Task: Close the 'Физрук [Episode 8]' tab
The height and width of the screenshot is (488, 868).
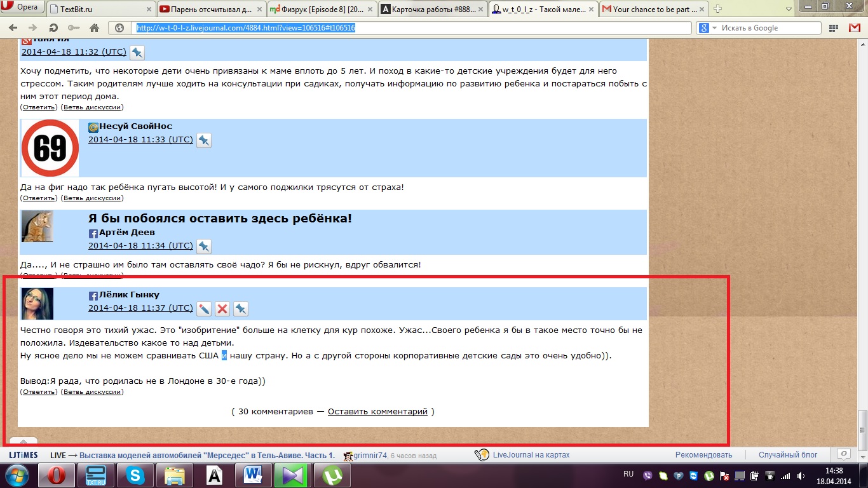Action: click(370, 10)
